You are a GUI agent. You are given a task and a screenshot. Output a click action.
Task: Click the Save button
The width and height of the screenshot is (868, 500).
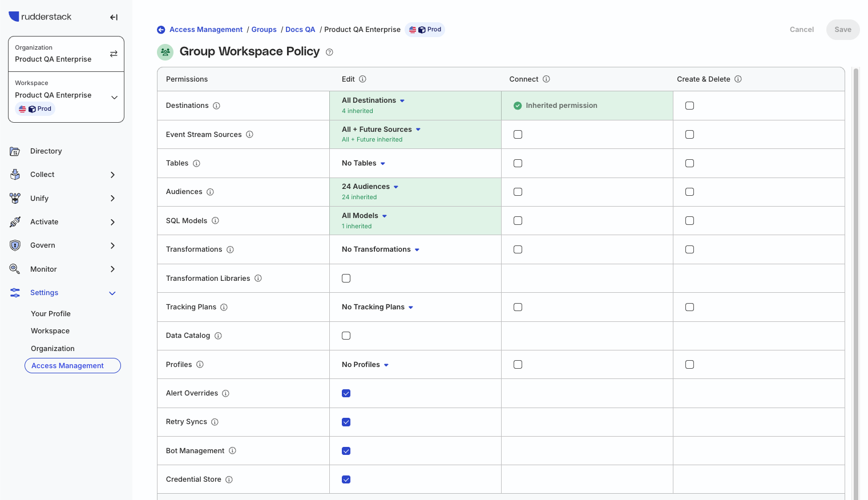coord(843,29)
